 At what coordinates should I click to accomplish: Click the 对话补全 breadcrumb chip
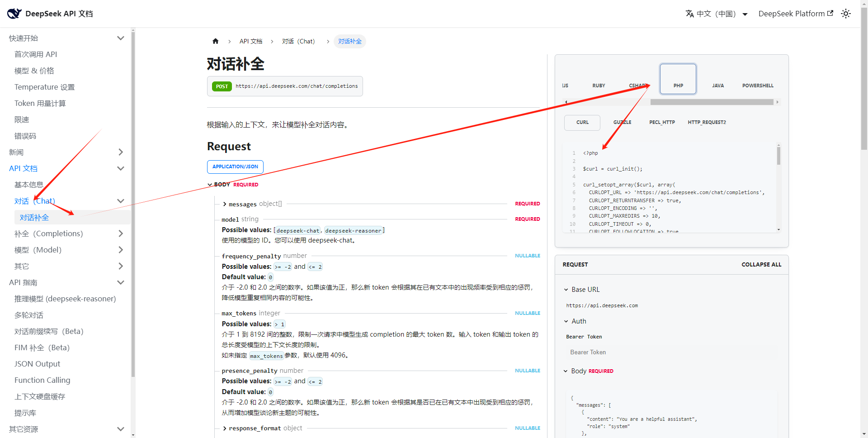350,41
